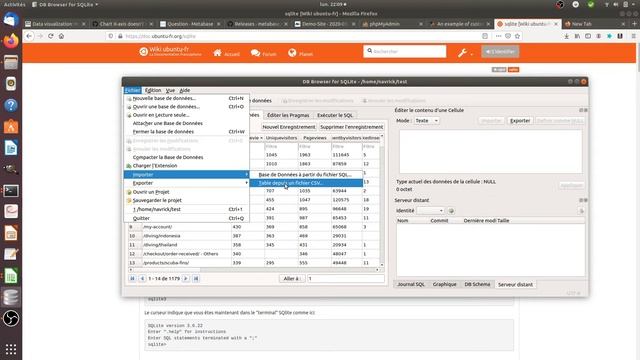Open the Edition menu
640x360 pixels.
[153, 90]
